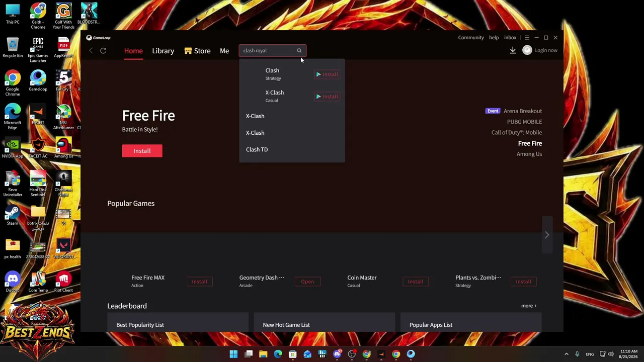
Task: Install X-Clash casual game from suggestions
Action: point(327,97)
